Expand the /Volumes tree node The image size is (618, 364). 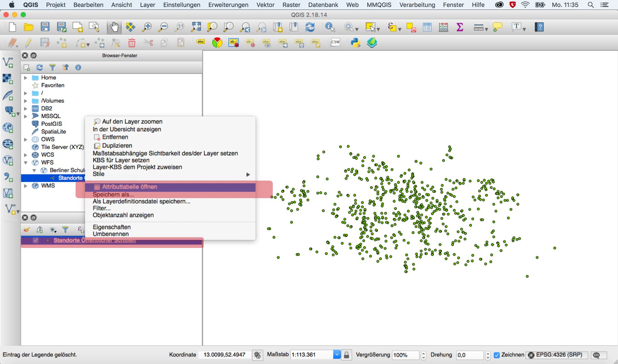coord(25,101)
